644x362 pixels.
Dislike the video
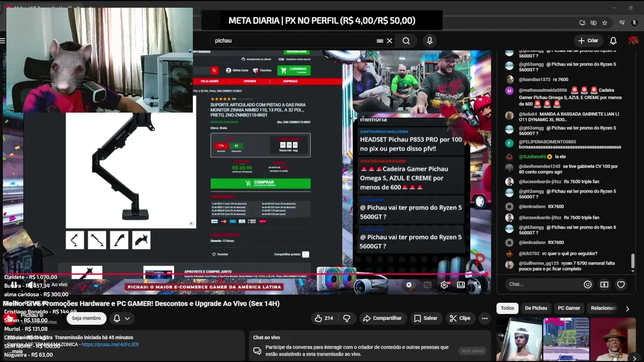347,318
